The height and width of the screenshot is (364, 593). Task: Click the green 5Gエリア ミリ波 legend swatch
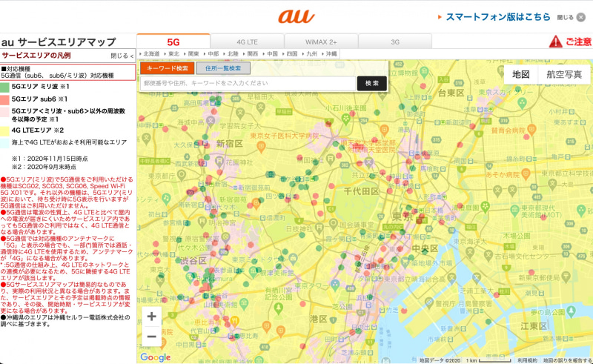coord(4,87)
